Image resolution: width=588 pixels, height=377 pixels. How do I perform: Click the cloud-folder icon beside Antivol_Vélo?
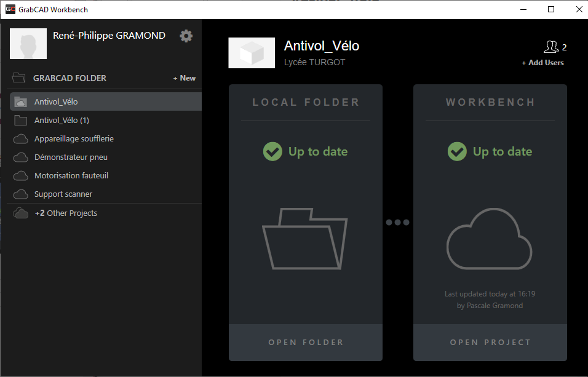(x=20, y=101)
